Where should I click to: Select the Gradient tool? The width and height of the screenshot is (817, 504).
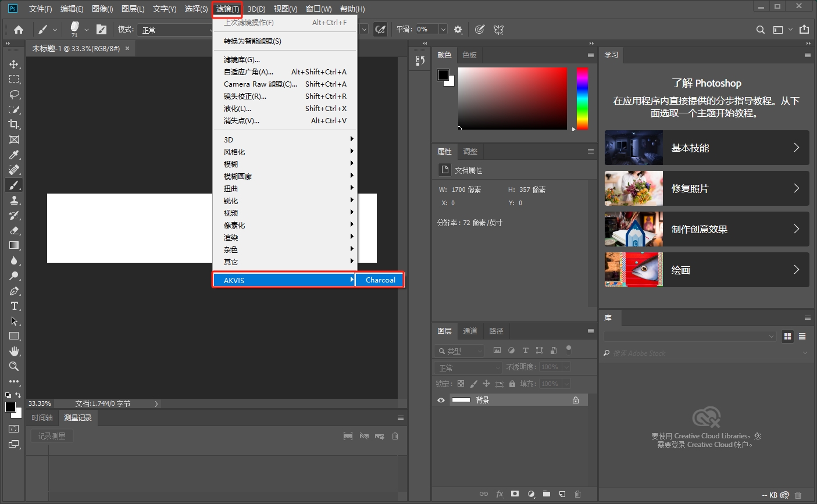[14, 245]
